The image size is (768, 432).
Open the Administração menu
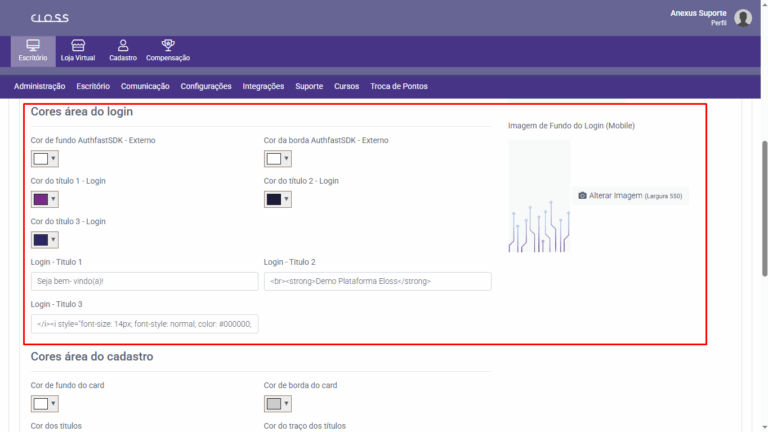coord(40,87)
